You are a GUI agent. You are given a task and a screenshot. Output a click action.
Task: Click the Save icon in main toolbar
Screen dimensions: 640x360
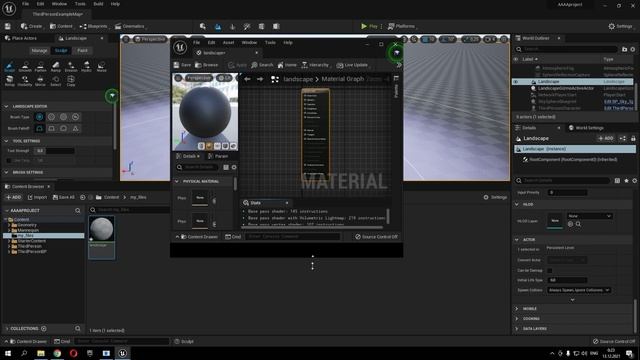[x=7, y=26]
